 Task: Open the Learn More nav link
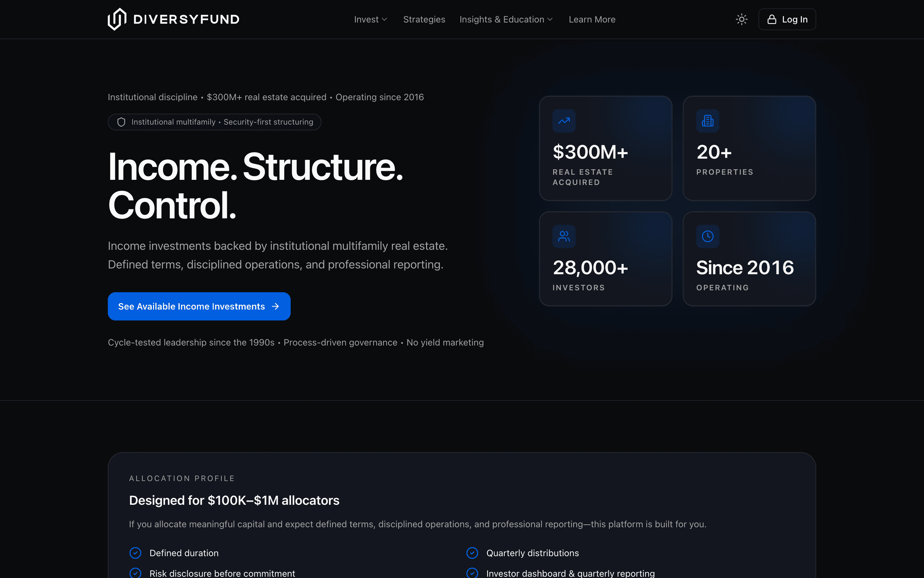592,20
